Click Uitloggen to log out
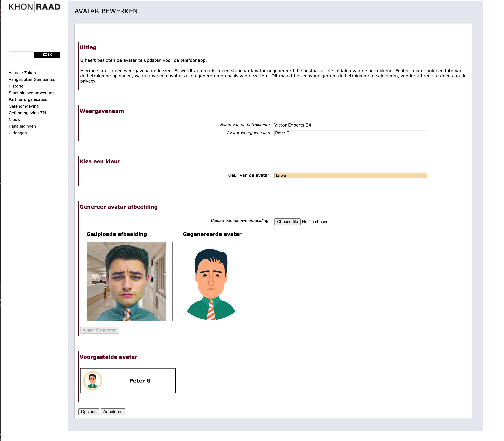The image size is (504, 441). tap(17, 133)
